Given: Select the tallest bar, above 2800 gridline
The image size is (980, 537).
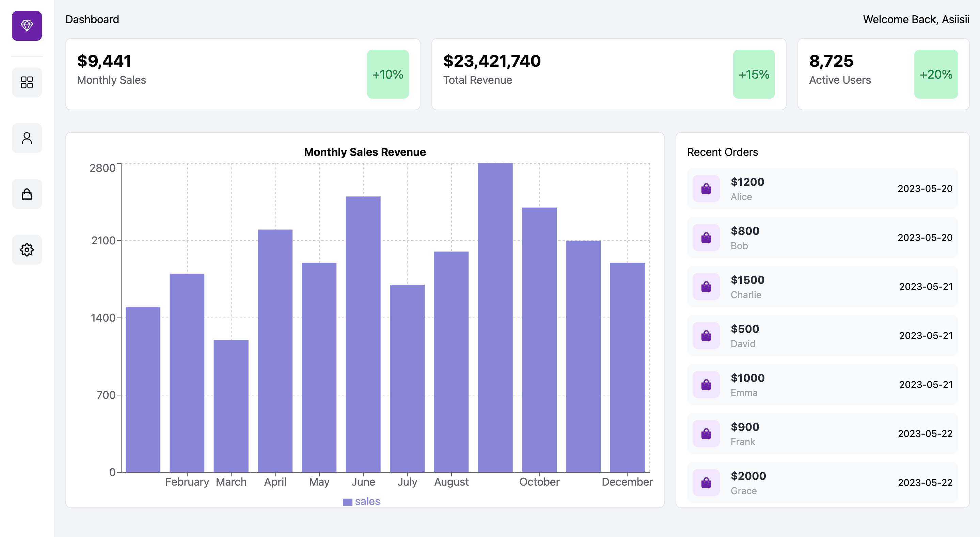Looking at the screenshot, I should tap(495, 318).
